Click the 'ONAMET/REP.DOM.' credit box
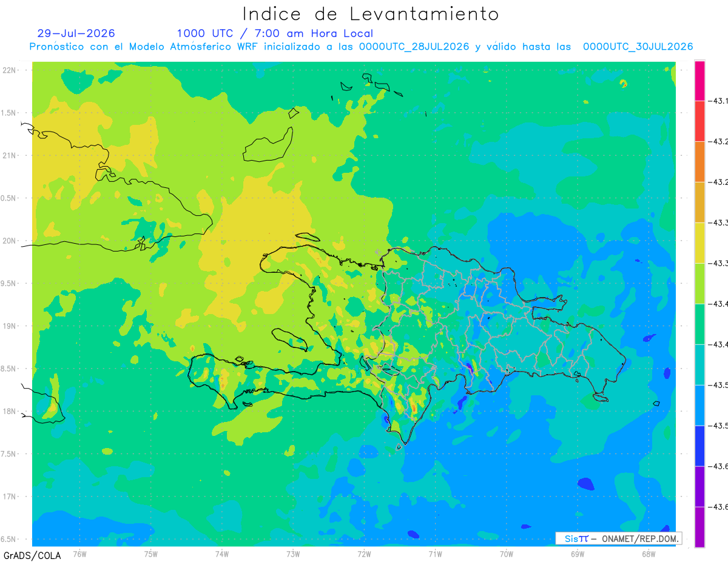 618,538
